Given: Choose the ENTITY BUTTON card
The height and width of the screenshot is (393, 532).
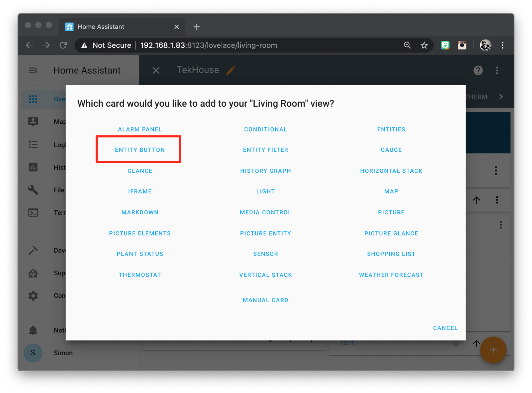Looking at the screenshot, I should pos(140,150).
